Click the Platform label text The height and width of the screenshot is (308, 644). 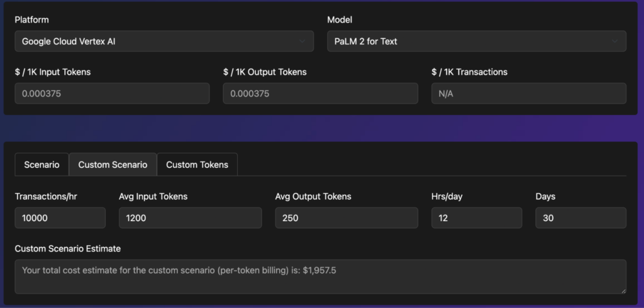[x=32, y=20]
